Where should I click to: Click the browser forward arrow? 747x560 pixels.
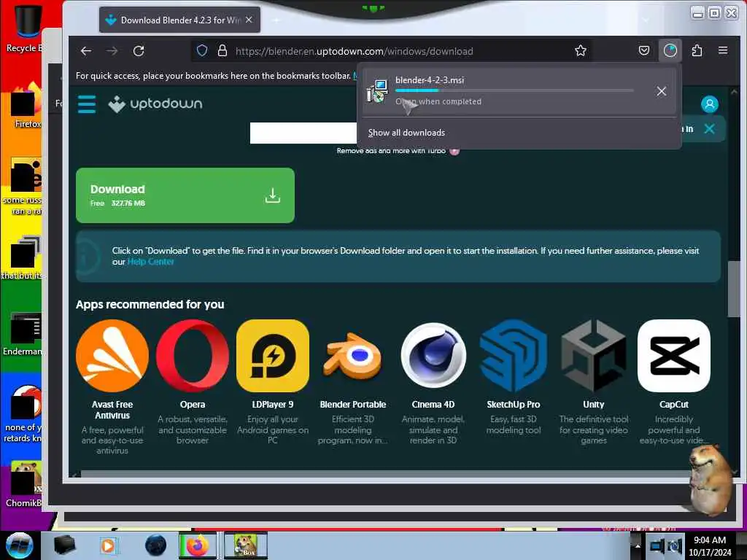coord(112,51)
